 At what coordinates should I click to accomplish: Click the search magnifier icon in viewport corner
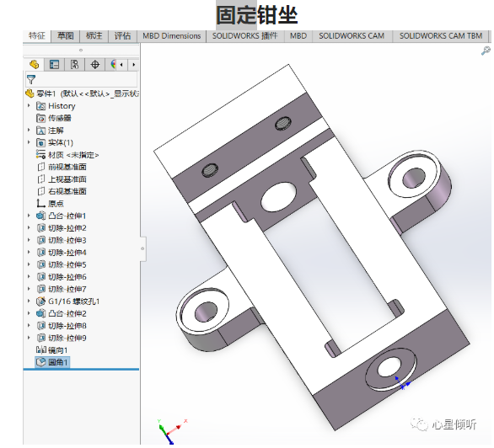click(486, 51)
